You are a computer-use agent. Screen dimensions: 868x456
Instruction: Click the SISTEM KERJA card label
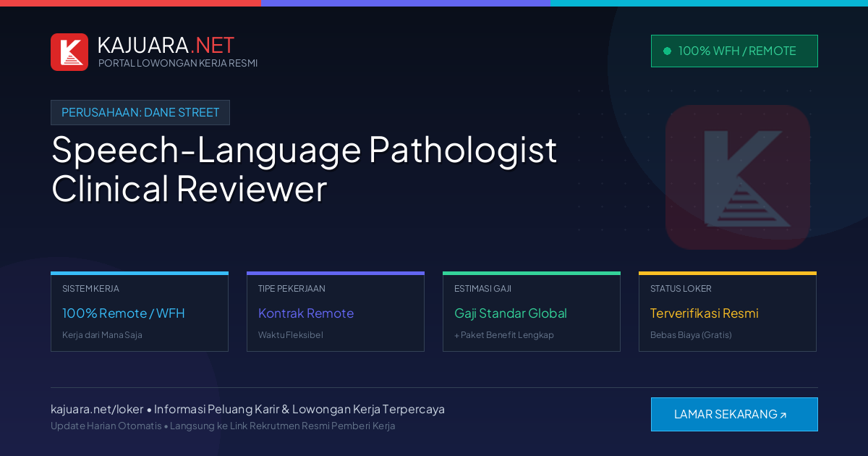(90, 289)
